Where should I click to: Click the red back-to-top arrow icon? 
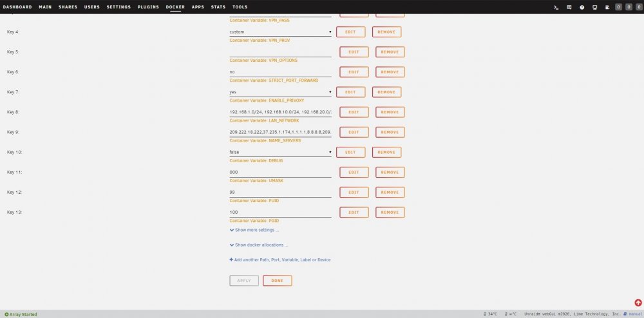[x=638, y=303]
